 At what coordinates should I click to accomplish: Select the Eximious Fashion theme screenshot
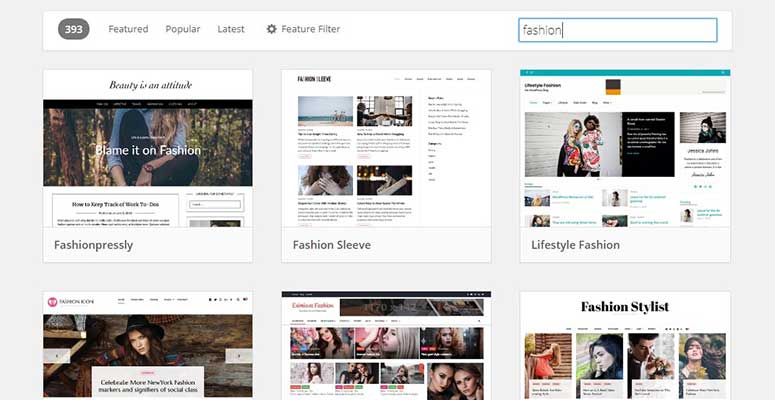tap(386, 345)
